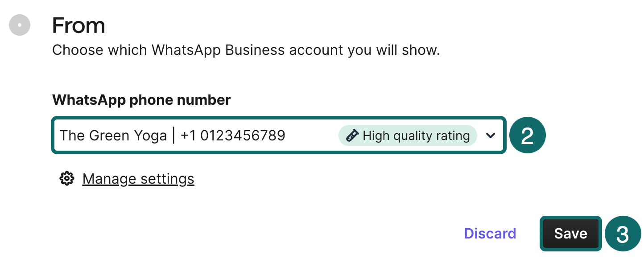Click the teal step 3 marker

(622, 234)
